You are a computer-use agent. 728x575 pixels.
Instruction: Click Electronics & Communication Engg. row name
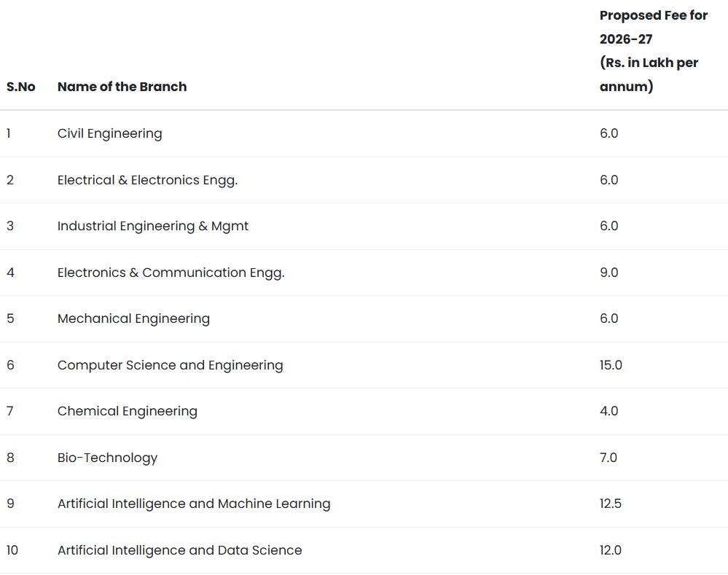pos(171,273)
